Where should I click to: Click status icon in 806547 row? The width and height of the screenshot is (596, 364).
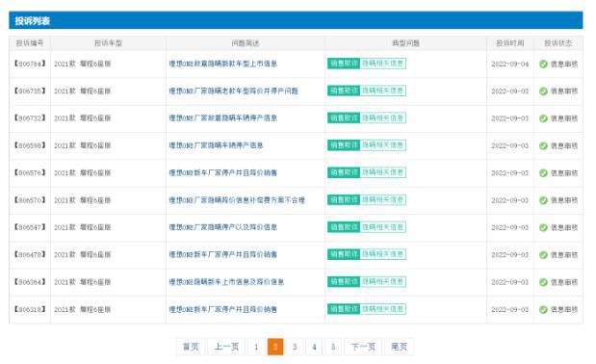click(543, 227)
